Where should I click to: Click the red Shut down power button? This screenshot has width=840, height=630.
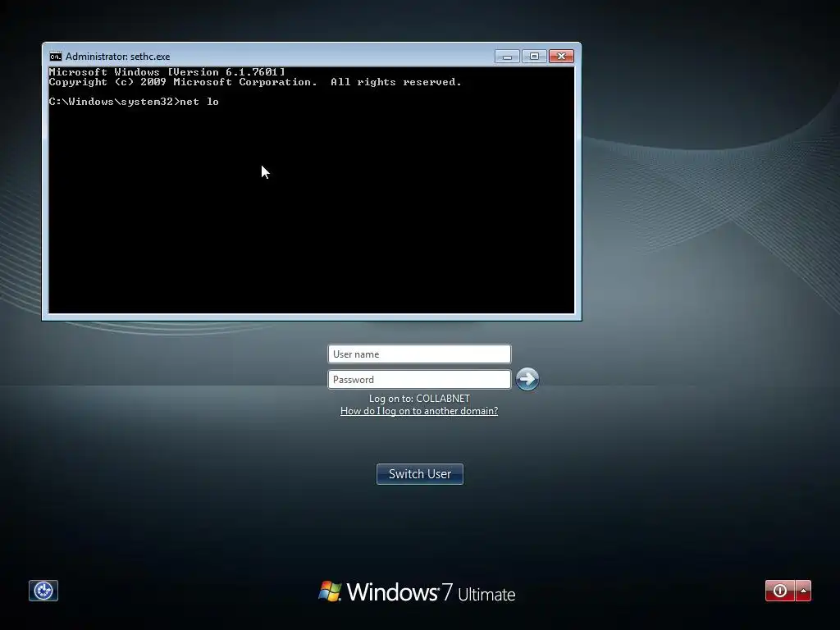(x=780, y=591)
